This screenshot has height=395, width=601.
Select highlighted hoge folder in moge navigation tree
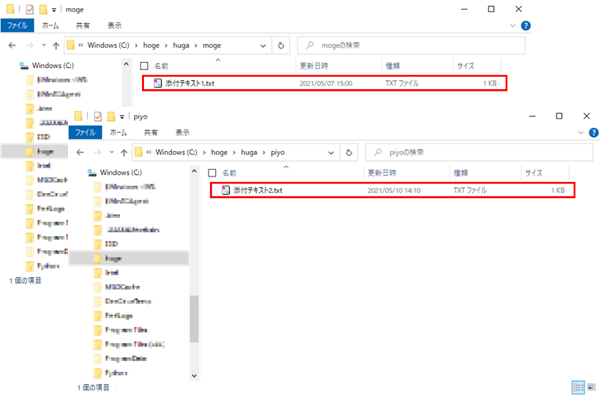click(x=35, y=151)
